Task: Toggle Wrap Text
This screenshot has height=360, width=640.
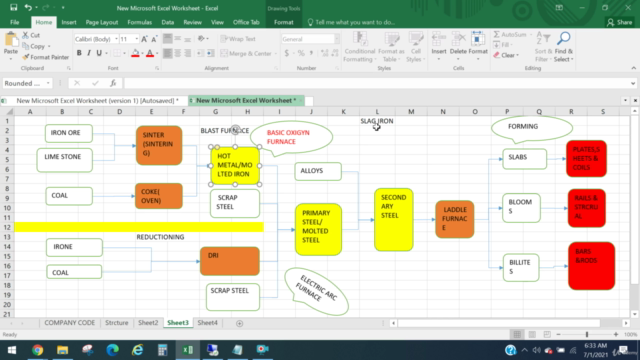Action: pos(238,39)
